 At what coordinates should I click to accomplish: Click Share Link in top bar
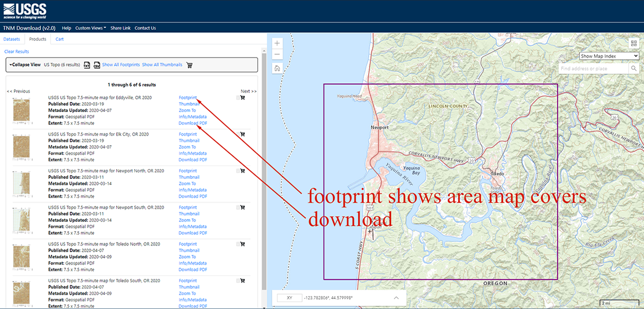[x=121, y=28]
